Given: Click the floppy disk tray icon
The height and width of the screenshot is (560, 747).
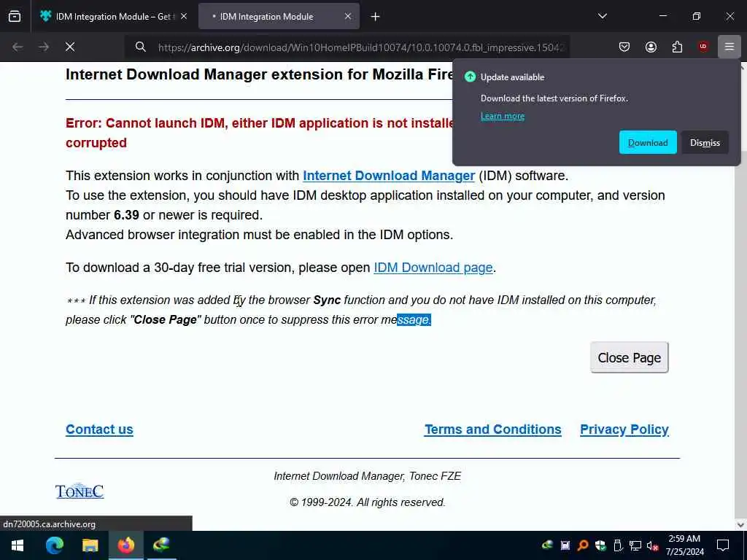Looking at the screenshot, I should coord(565,545).
